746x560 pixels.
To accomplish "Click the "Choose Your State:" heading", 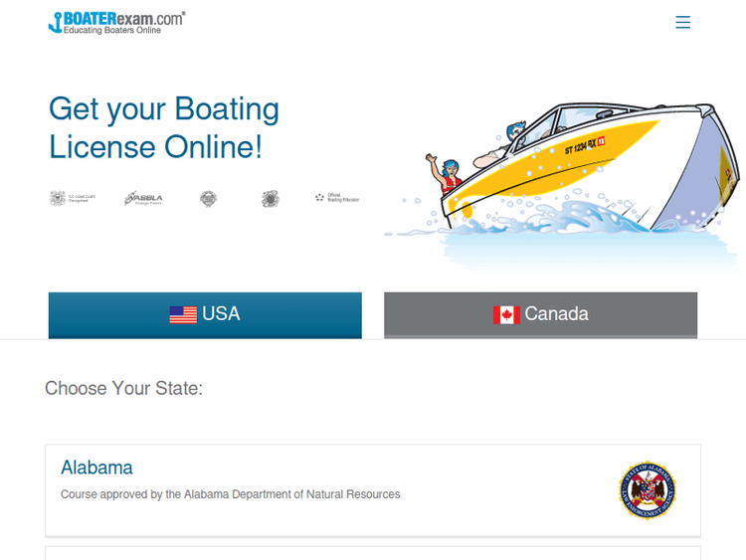I will click(x=123, y=388).
